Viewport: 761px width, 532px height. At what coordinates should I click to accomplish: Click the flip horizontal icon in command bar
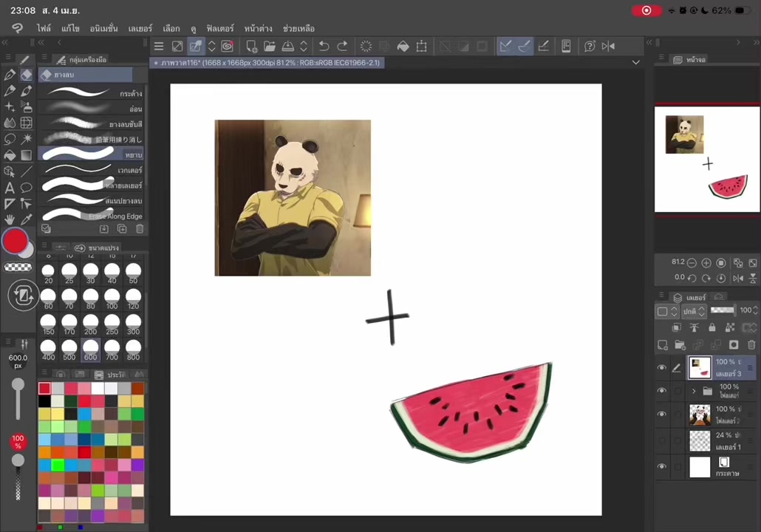point(608,46)
